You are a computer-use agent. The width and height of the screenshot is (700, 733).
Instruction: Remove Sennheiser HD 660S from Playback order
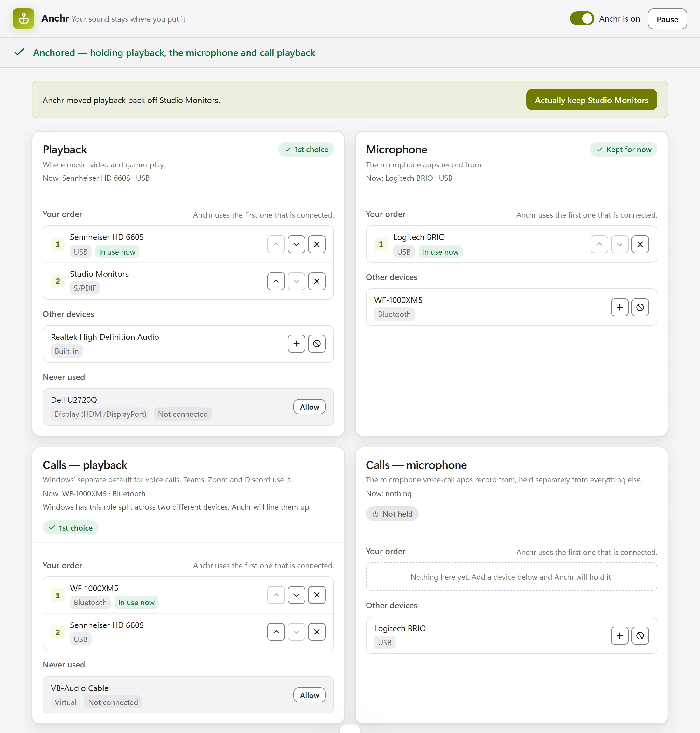coord(316,244)
